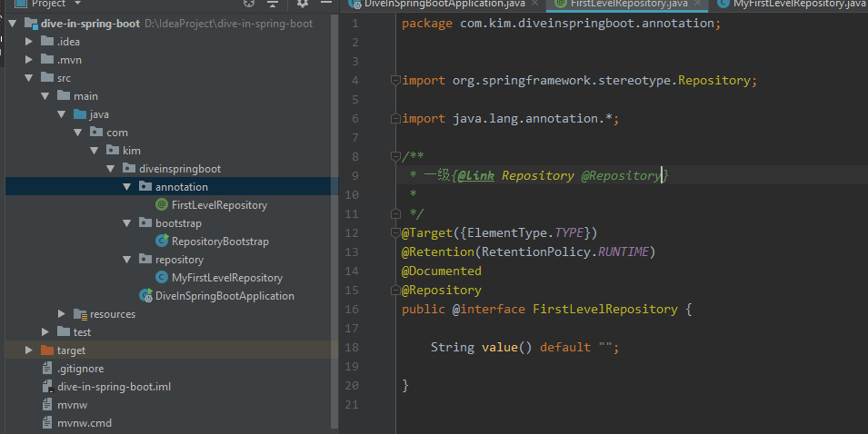The image size is (868, 434).
Task: Expand the .idea folder
Action: point(29,42)
